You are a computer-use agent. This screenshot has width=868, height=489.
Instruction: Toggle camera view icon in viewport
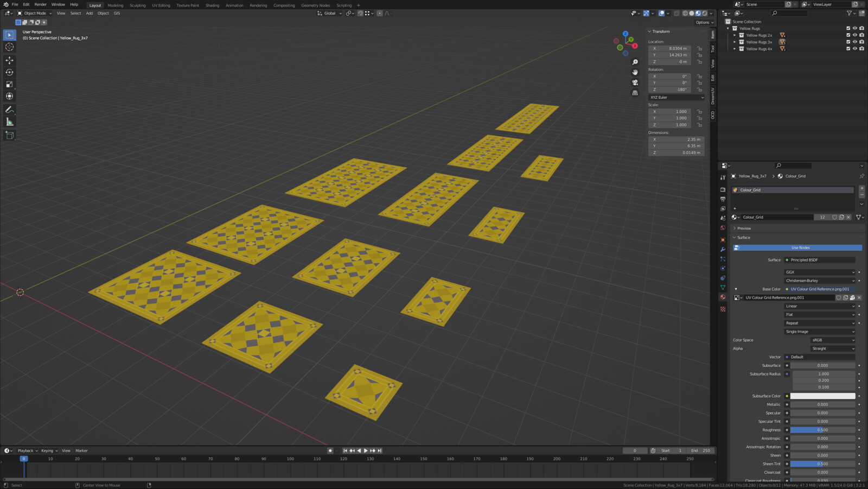tap(635, 82)
